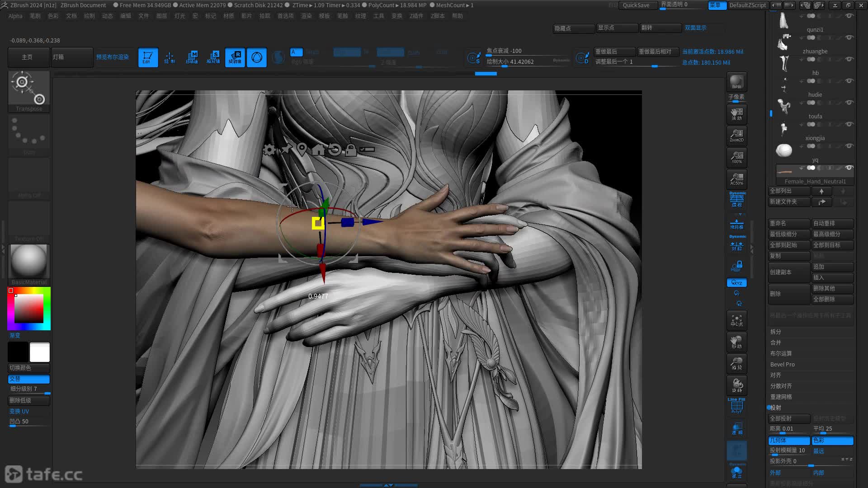This screenshot has height=488, width=868.
Task: Activate Edit mode button
Action: pos(148,57)
